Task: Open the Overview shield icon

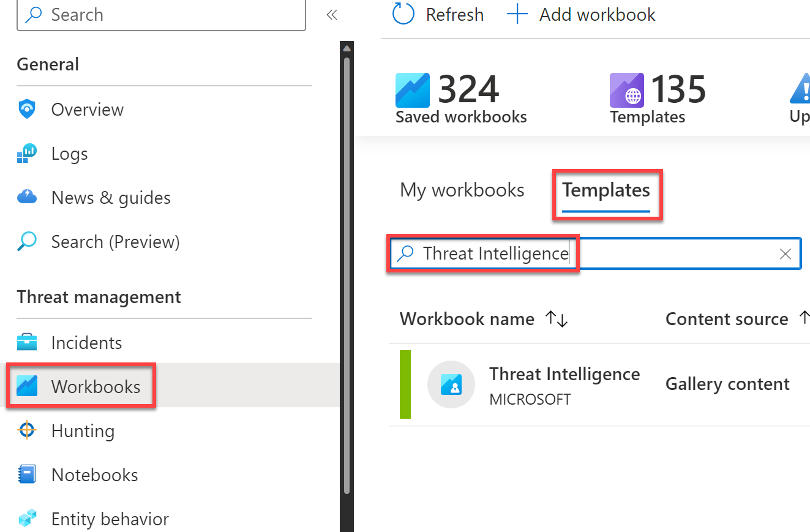Action: pos(27,110)
